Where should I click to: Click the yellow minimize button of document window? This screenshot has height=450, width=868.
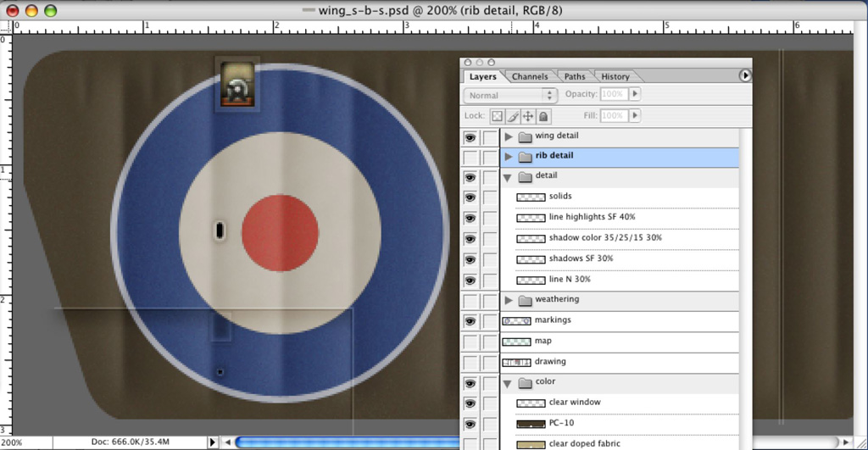point(31,10)
